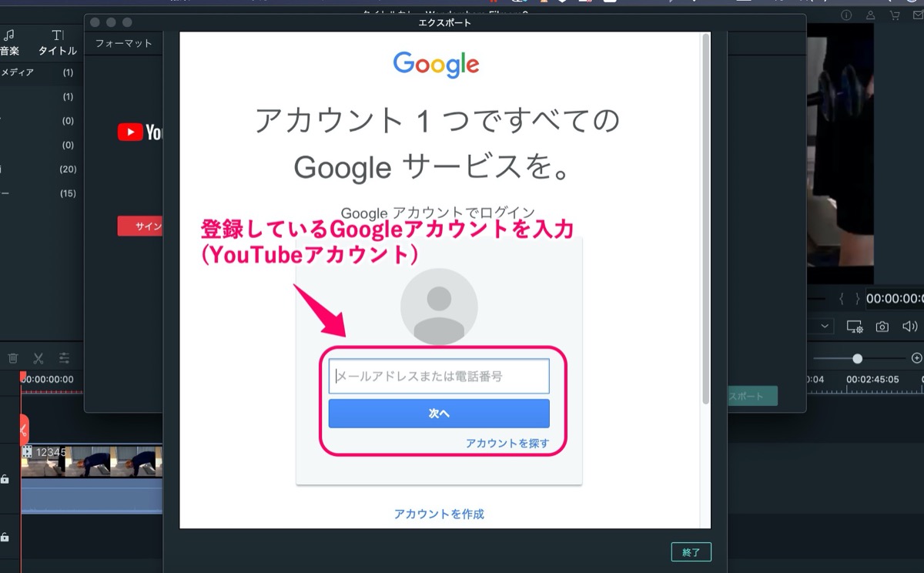924x573 pixels.
Task: Select the library row showing (15)
Action: click(40, 193)
